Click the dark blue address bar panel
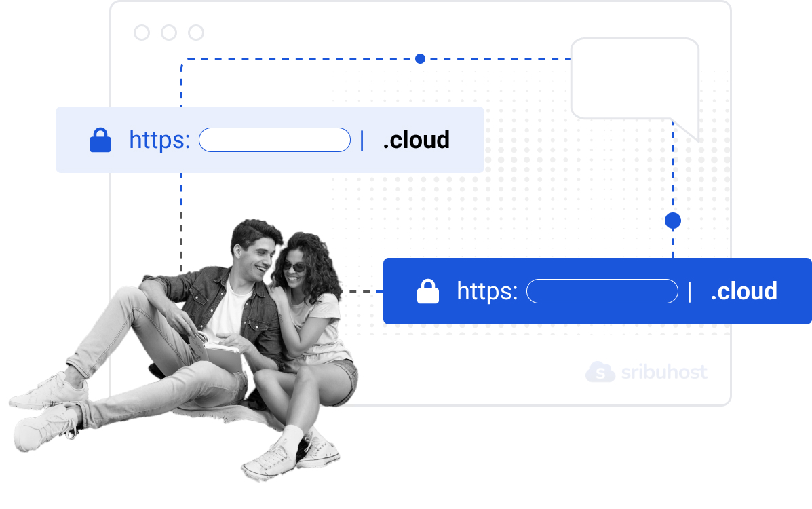The width and height of the screenshot is (812, 509). point(598,291)
